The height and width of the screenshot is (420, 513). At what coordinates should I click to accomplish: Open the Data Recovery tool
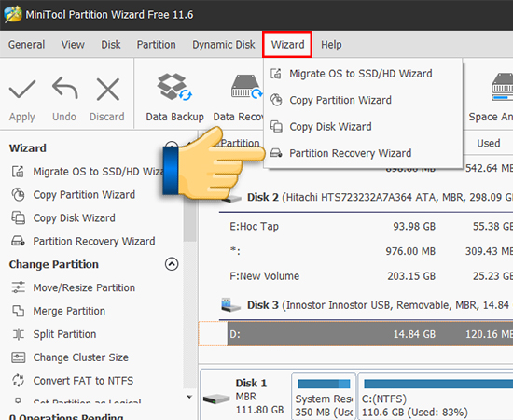(238, 98)
